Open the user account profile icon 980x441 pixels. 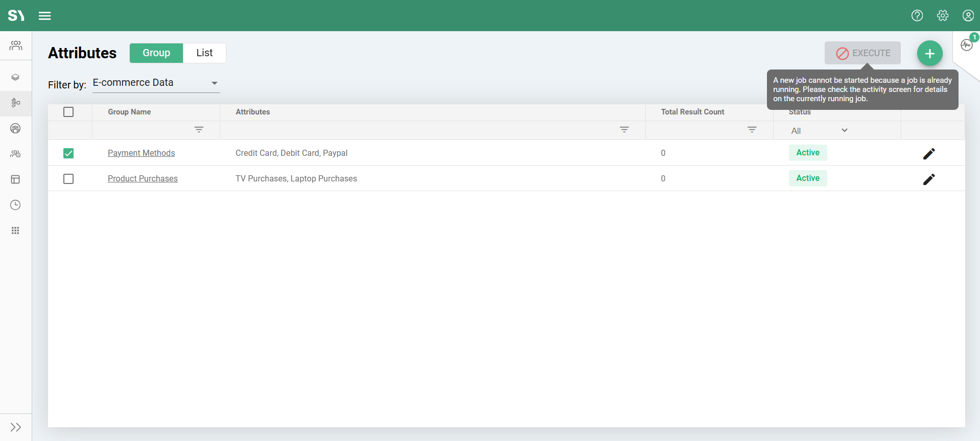pyautogui.click(x=968, y=16)
